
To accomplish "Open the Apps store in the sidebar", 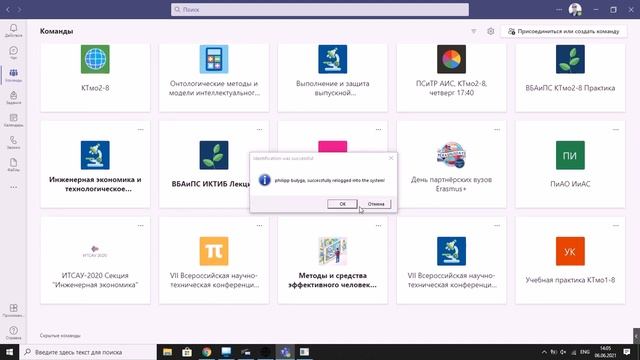I will pos(13,310).
